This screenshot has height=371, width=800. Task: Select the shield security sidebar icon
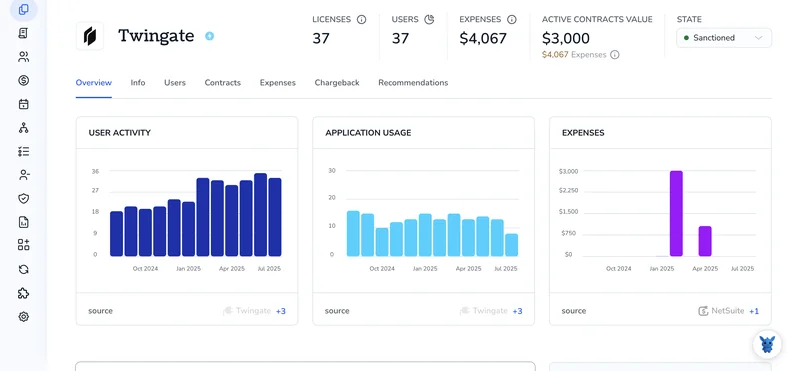tap(23, 199)
